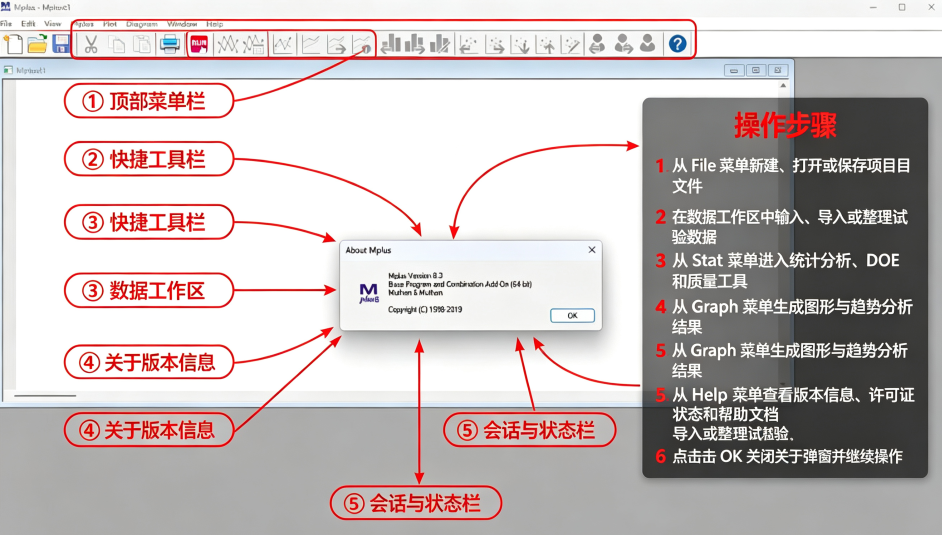
Task: Close the About Mplus dialog with X
Action: [x=592, y=250]
